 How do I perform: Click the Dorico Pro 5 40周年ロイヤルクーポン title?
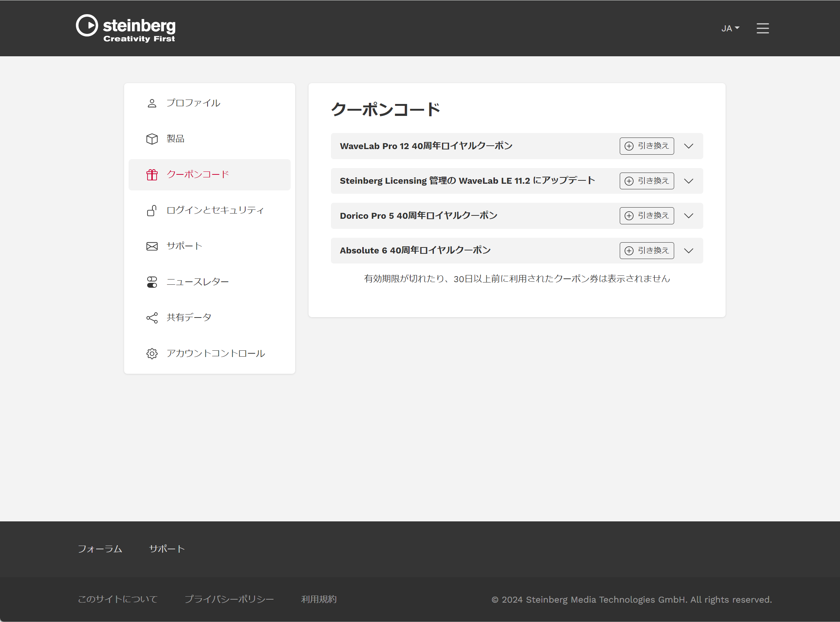click(418, 216)
